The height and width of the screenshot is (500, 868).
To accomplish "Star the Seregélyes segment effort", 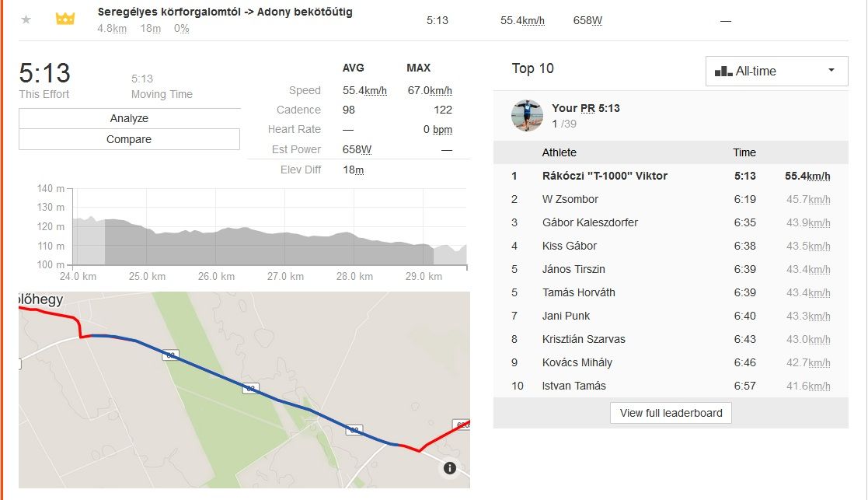I will [x=26, y=19].
